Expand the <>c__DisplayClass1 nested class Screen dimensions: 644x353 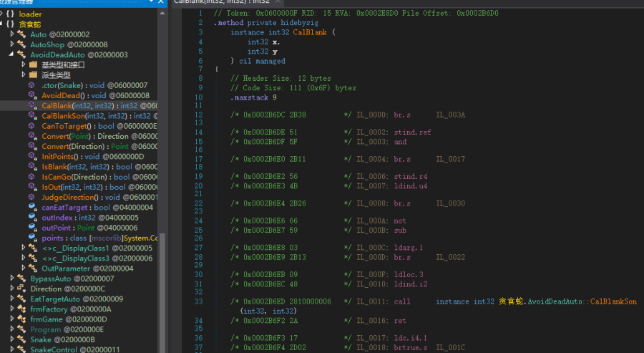coord(24,248)
